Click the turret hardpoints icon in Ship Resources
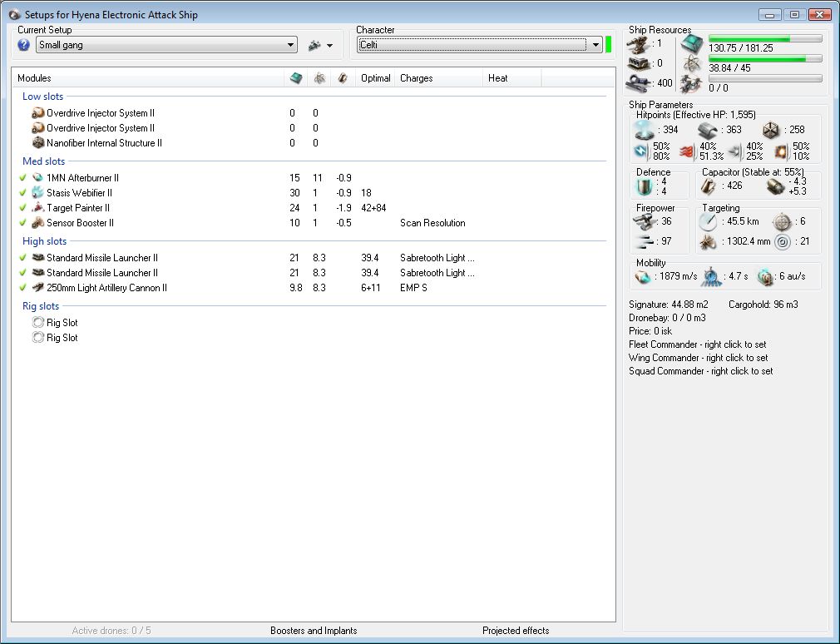 (x=639, y=45)
